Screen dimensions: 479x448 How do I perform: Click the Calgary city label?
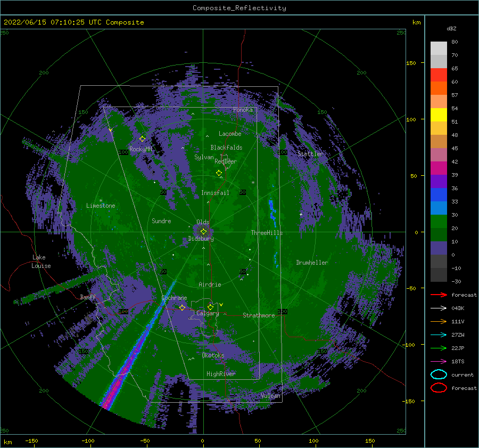tap(208, 313)
